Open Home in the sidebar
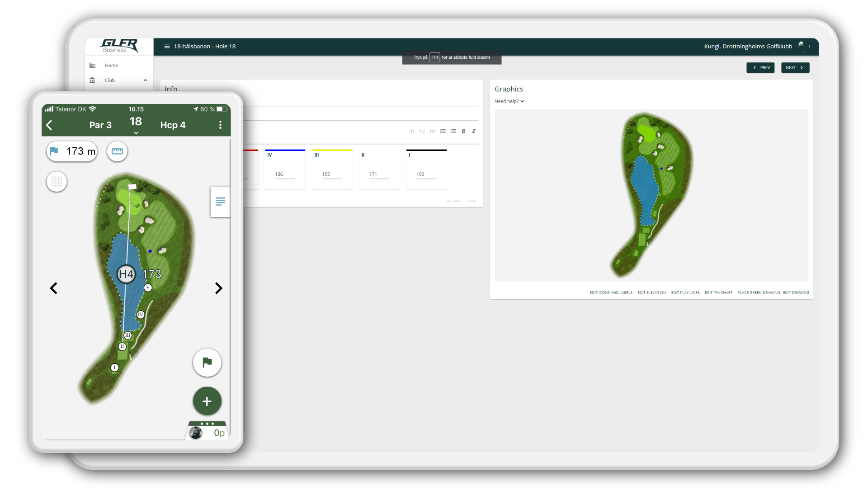This screenshot has width=868, height=488. click(111, 65)
